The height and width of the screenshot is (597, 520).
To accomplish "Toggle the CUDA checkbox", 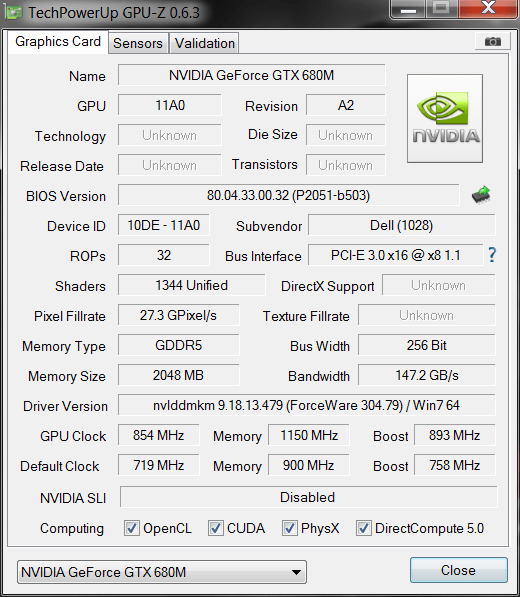I will pos(215,528).
